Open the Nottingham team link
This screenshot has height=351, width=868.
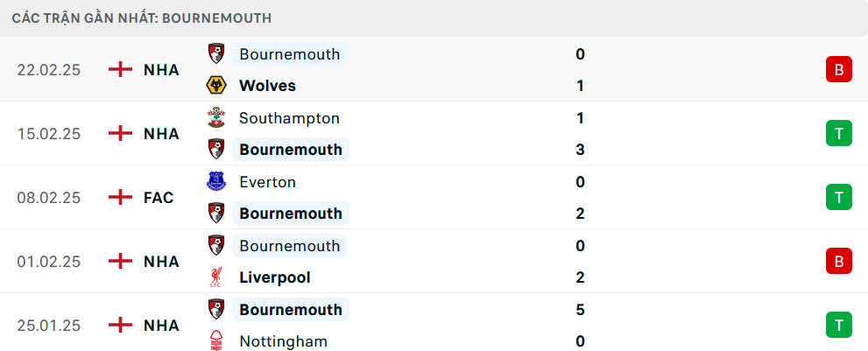[283, 341]
